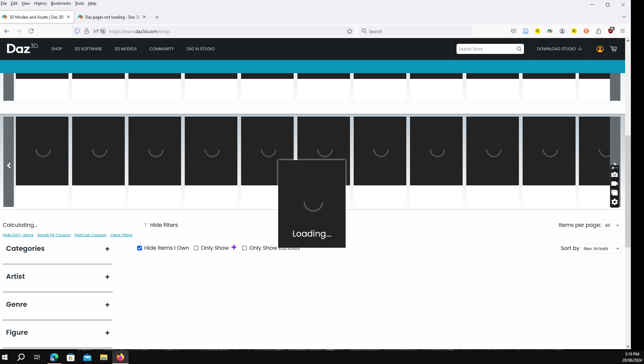
Task: Click Hide filters button
Action: click(160, 225)
